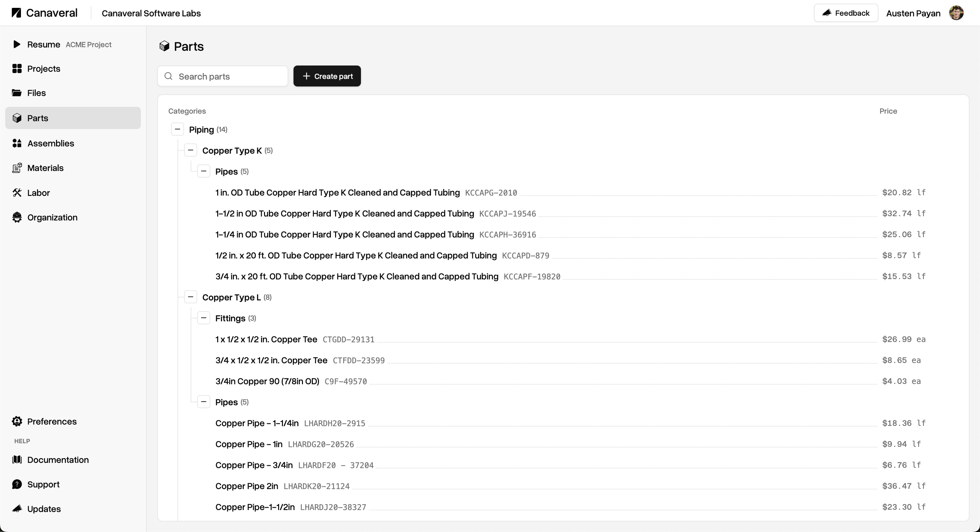Go to Files section

coord(73,93)
